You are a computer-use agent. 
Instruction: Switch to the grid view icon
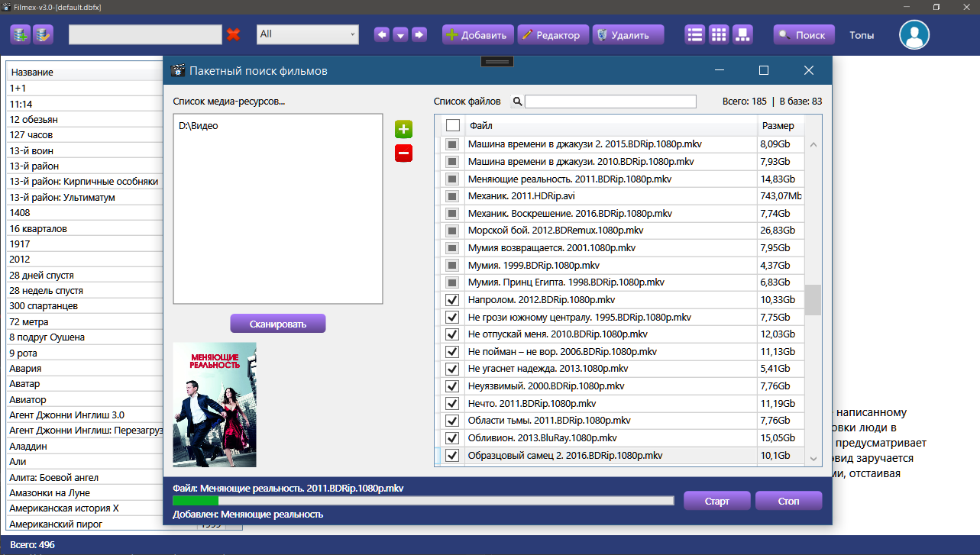pos(718,34)
